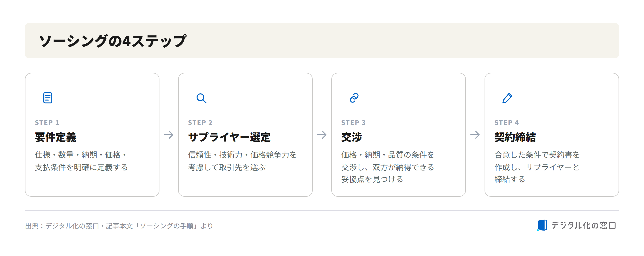The height and width of the screenshot is (256, 644).
Task: Click the STEP 4 label
Action: point(507,123)
